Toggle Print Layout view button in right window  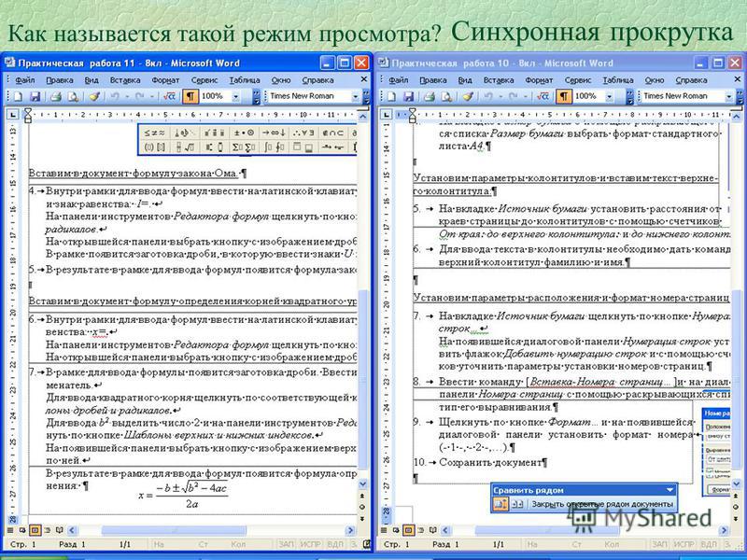click(408, 530)
